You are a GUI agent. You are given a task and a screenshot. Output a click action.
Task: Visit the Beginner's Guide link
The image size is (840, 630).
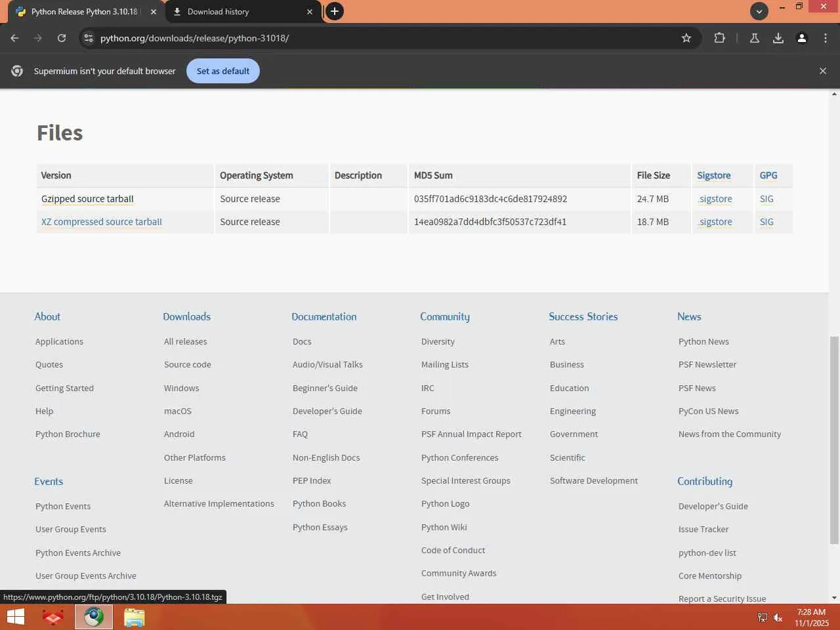tap(325, 388)
